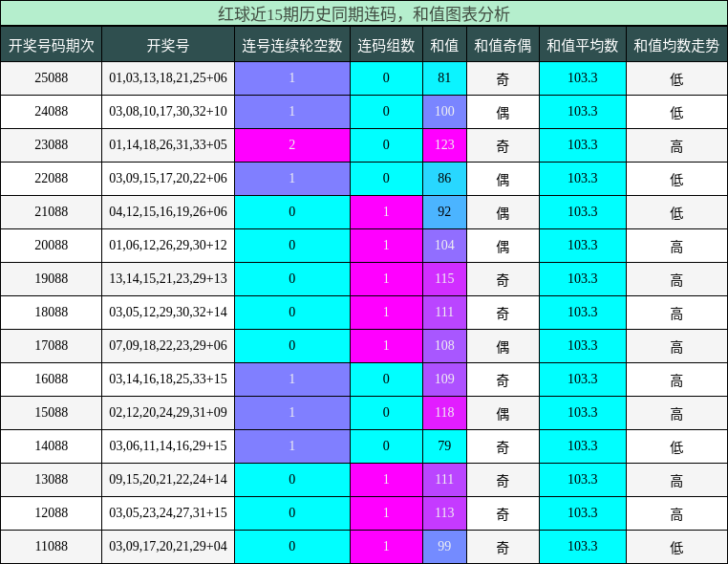
Task: Select the 连码组数 column header
Action: (x=386, y=45)
